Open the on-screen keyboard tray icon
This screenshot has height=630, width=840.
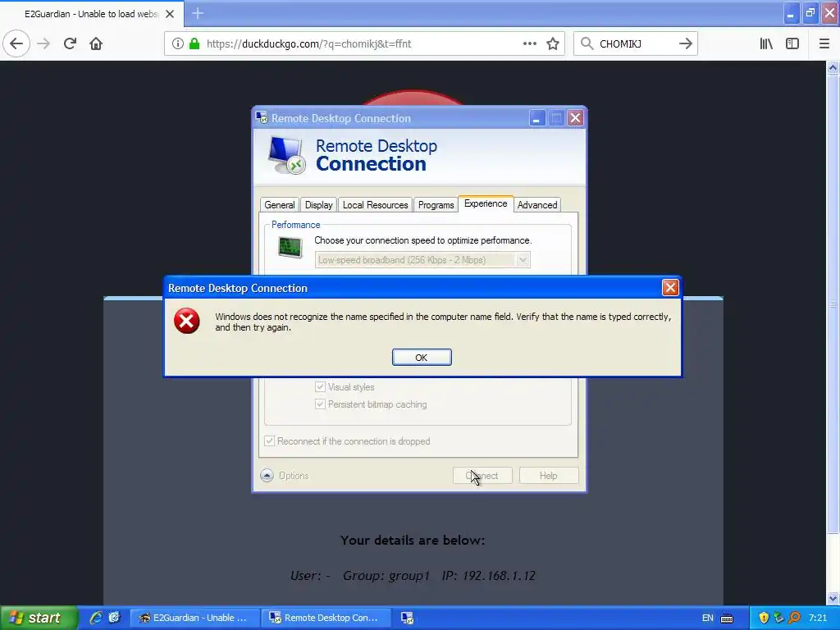click(x=727, y=619)
